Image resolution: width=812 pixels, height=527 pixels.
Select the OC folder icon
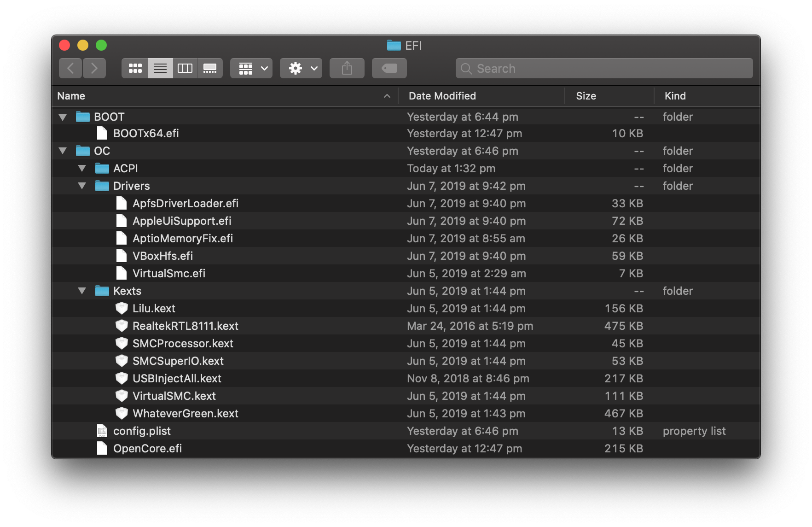(x=83, y=151)
